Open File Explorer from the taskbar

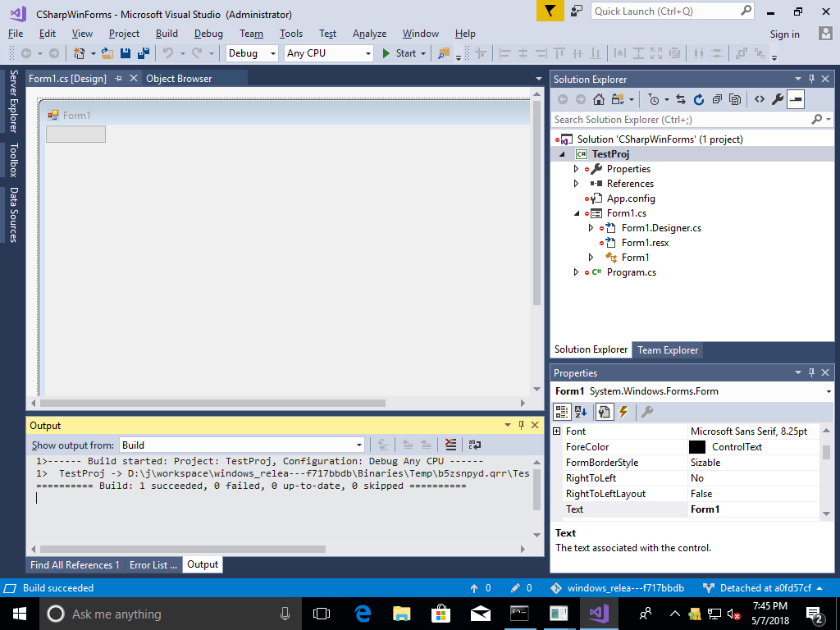tap(402, 614)
